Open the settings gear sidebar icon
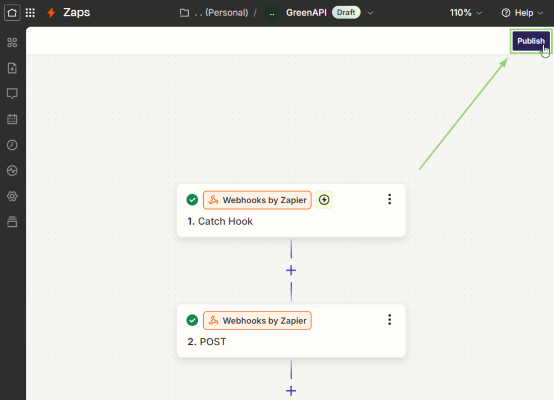Image resolution: width=554 pixels, height=400 pixels. point(12,196)
